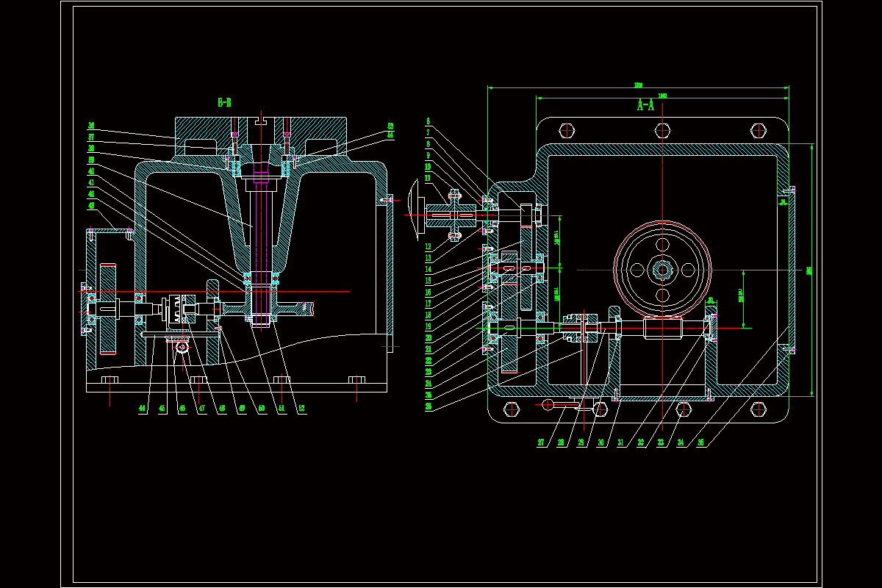Select part number 35 callout
Screen dimensions: 882x588
[700, 442]
